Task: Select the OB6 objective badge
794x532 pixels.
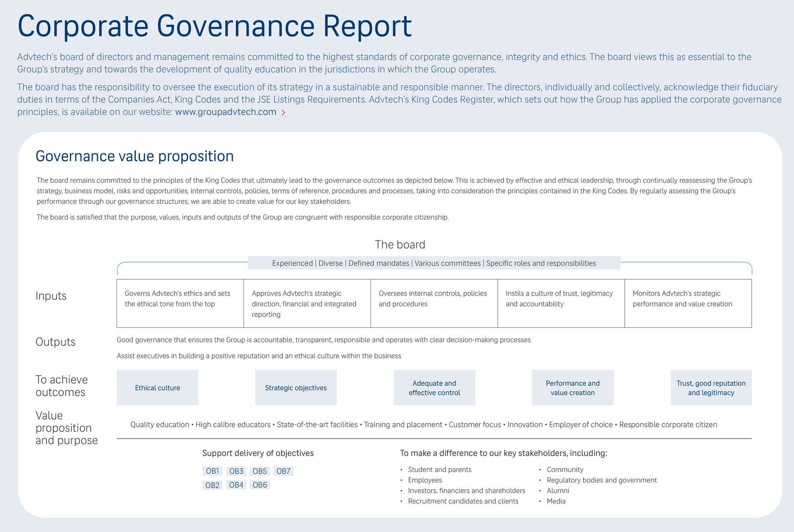Action: (260, 485)
